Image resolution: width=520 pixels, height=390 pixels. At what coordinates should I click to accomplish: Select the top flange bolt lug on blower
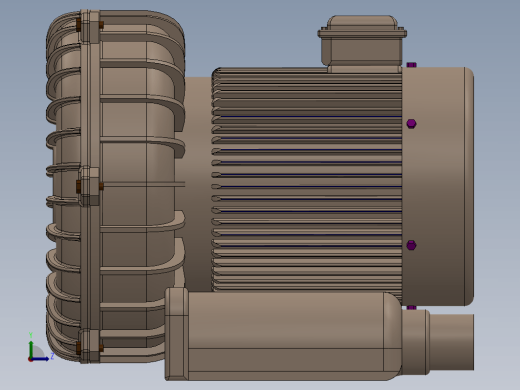90,26
